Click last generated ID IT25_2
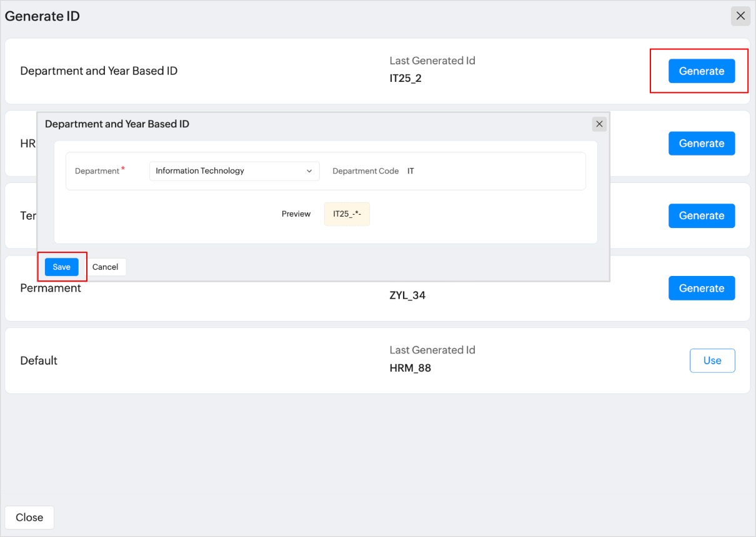 [x=405, y=79]
